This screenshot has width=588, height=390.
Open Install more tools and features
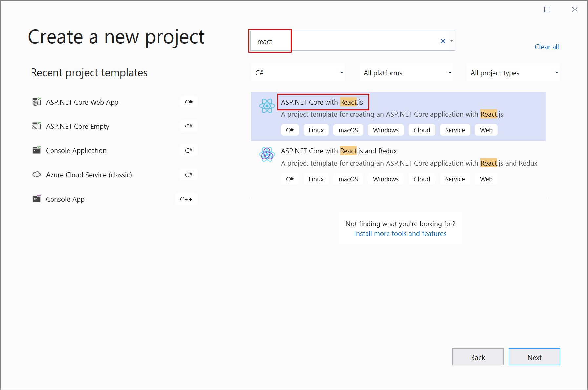coord(400,233)
